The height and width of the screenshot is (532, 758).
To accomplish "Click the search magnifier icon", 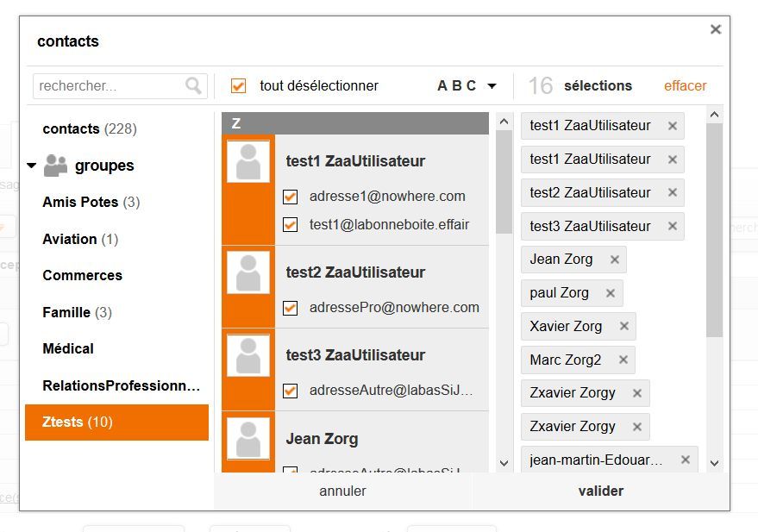I will click(193, 85).
